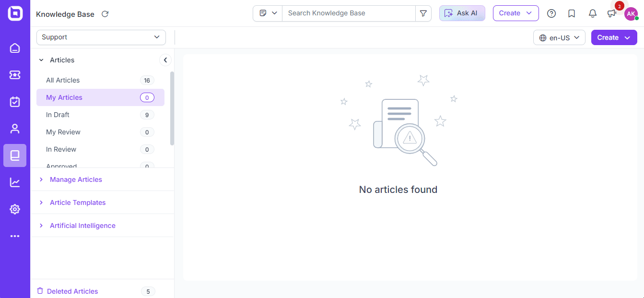Screen dimensions: 644x298
Task: Open the Home icon in sidebar
Action: (x=15, y=48)
